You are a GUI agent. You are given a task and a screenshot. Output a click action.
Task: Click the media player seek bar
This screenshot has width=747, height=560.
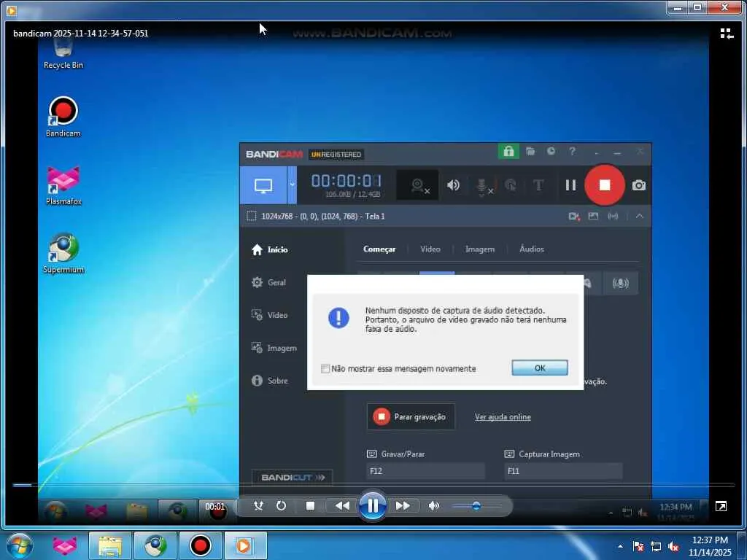pyautogui.click(x=373, y=485)
